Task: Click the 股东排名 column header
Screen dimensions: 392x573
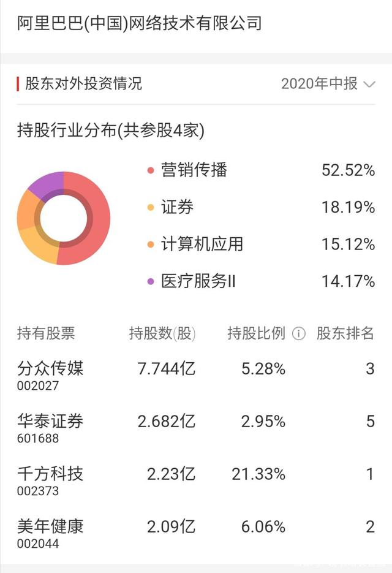Action: point(345,333)
